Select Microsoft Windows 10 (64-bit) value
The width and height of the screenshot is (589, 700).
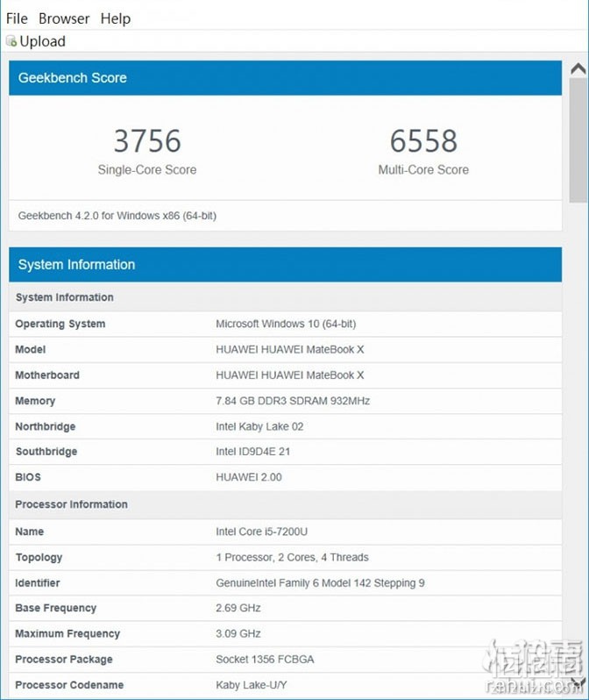[x=286, y=324]
